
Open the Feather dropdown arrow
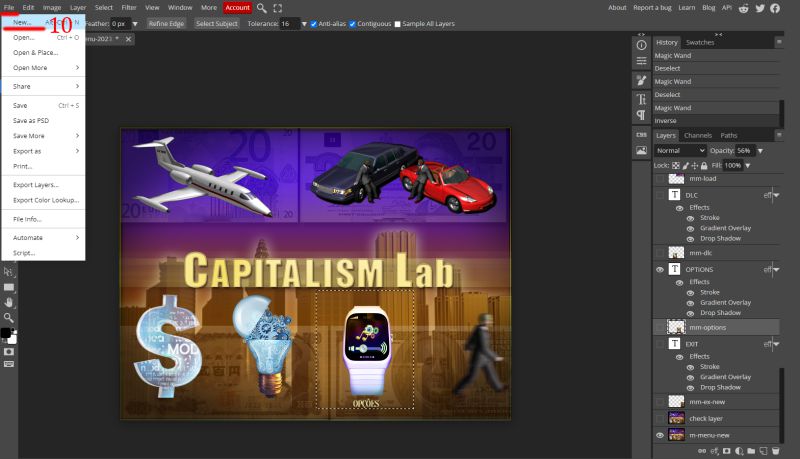tap(135, 24)
